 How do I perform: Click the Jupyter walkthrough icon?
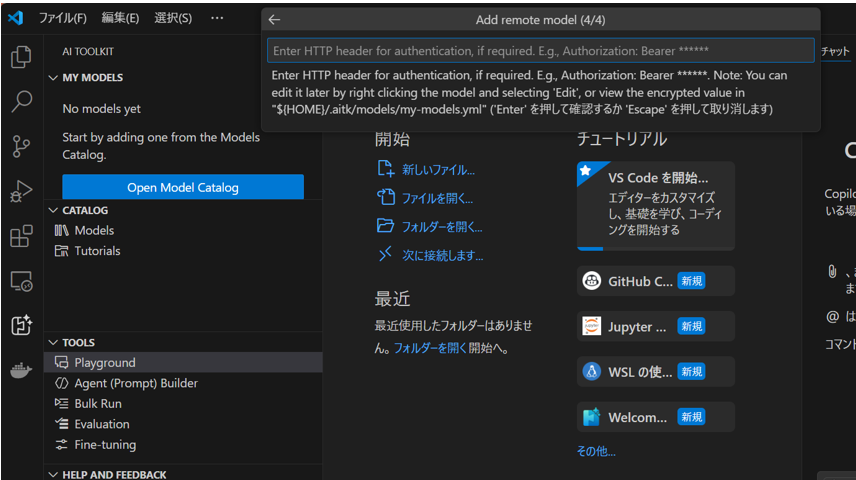pyautogui.click(x=591, y=326)
